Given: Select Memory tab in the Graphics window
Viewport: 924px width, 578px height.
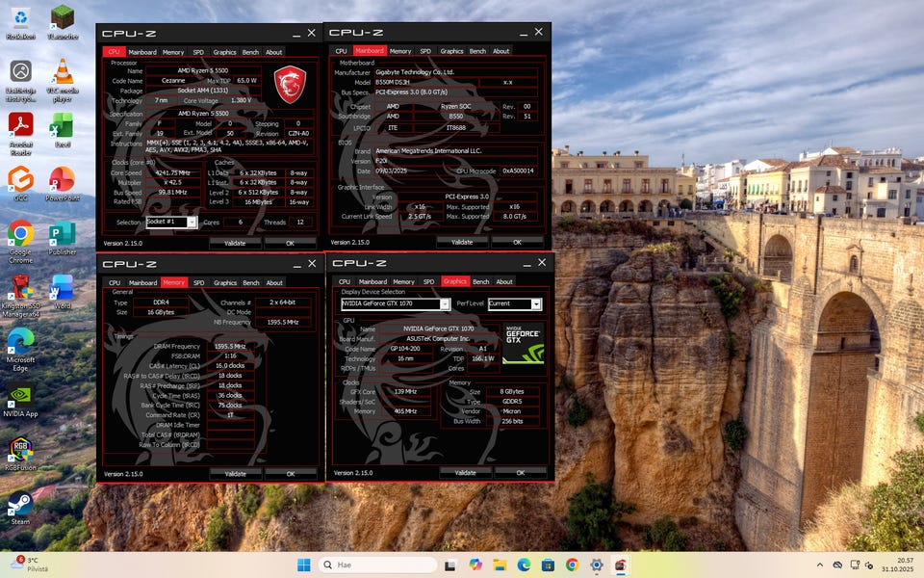Looking at the screenshot, I should 403,281.
